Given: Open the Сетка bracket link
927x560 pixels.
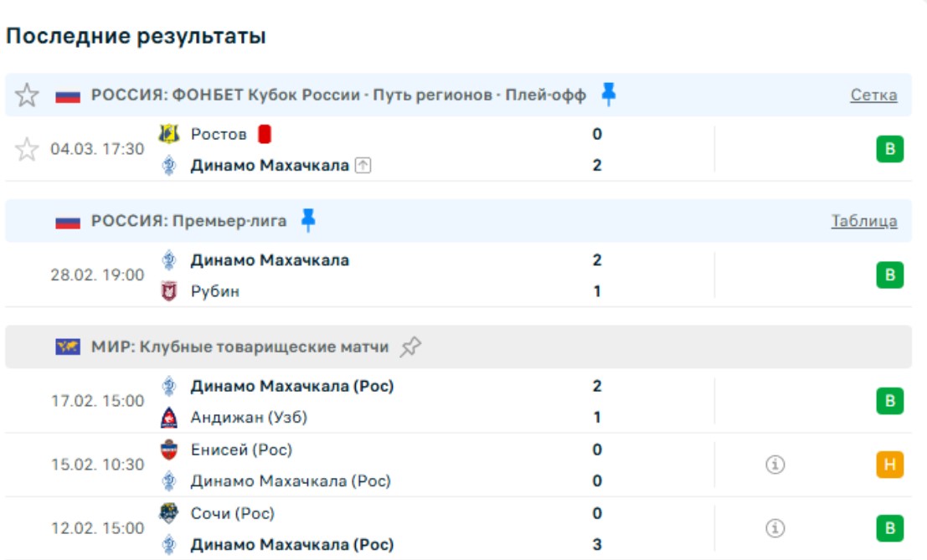Looking at the screenshot, I should [x=873, y=95].
